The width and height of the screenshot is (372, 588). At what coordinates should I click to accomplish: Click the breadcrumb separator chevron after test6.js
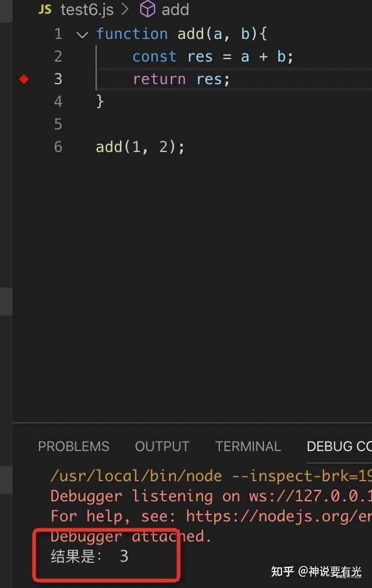pos(124,9)
